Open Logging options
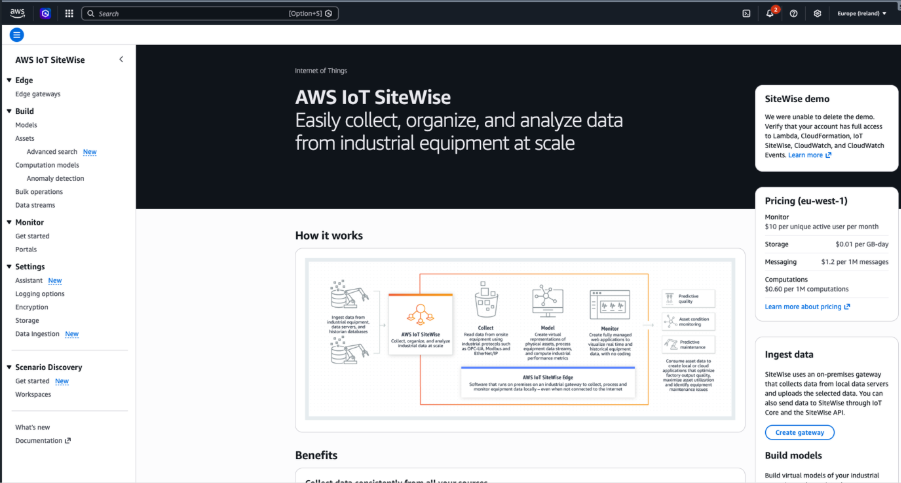 40,293
